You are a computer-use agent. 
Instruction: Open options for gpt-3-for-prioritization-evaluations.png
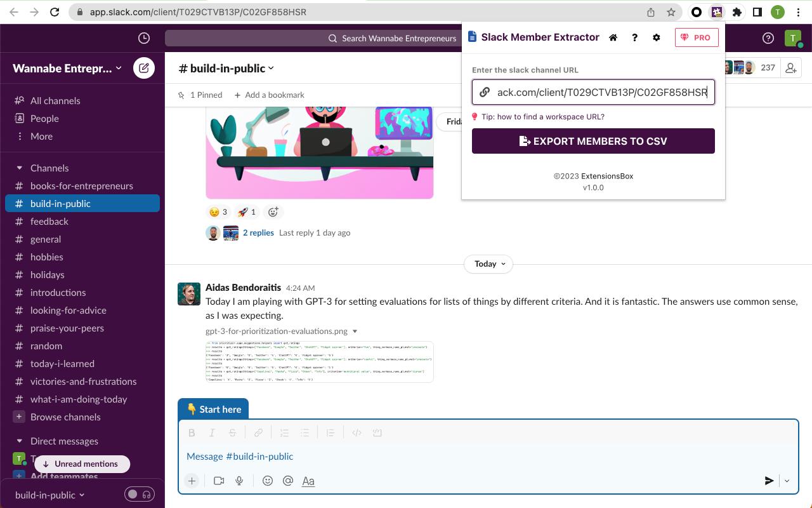pos(355,331)
